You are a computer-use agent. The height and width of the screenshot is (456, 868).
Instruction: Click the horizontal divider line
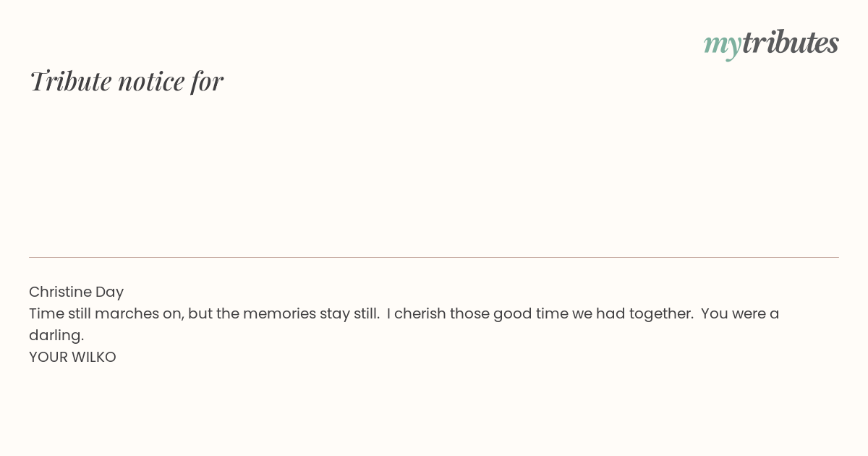tap(434, 257)
